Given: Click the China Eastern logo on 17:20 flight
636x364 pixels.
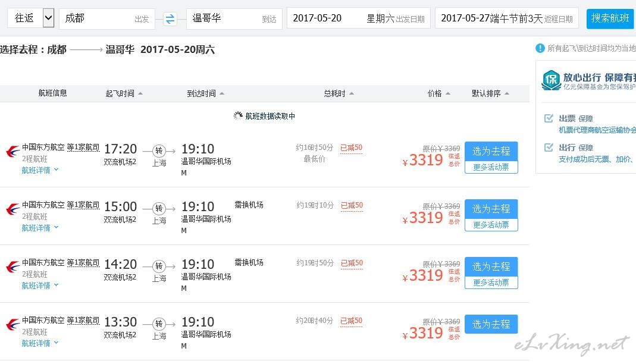Looking at the screenshot, I should click(12, 152).
